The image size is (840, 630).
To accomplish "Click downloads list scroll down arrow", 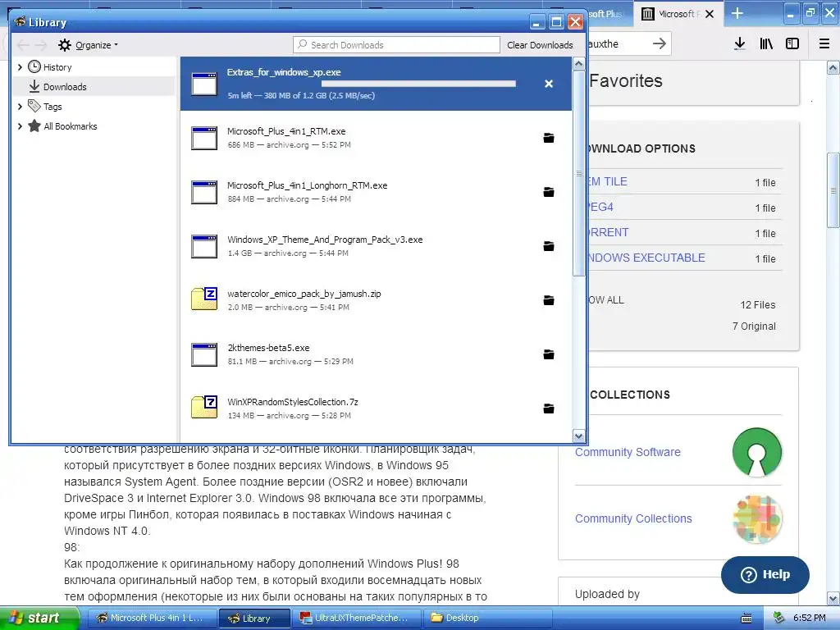I will (578, 436).
